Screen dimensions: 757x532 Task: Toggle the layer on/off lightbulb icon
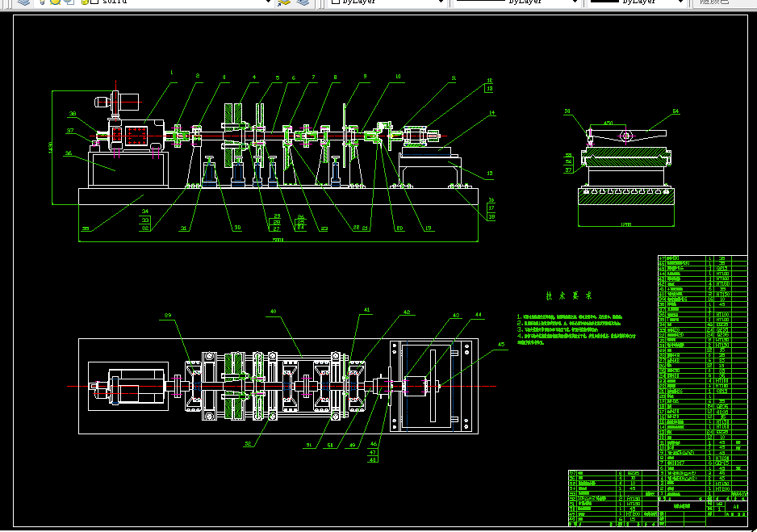pos(43,2)
